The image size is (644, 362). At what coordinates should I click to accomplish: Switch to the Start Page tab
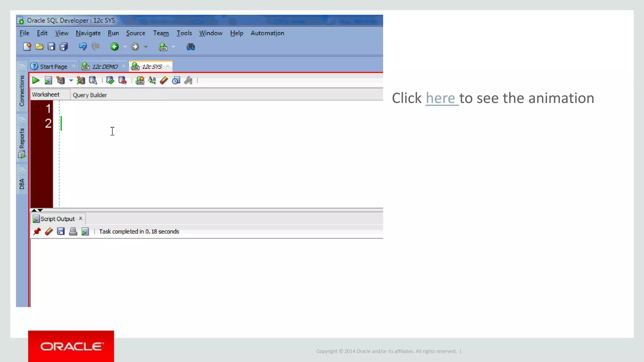(x=53, y=67)
